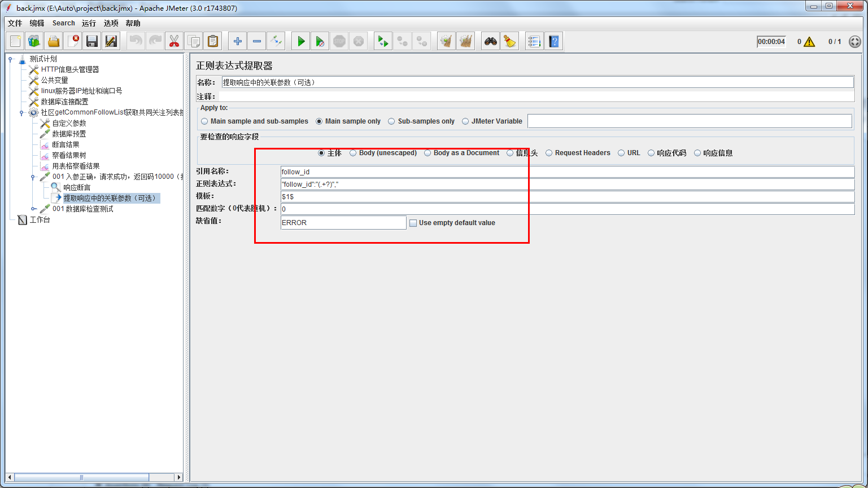
Task: Open the 帮助 menu
Action: coord(133,23)
